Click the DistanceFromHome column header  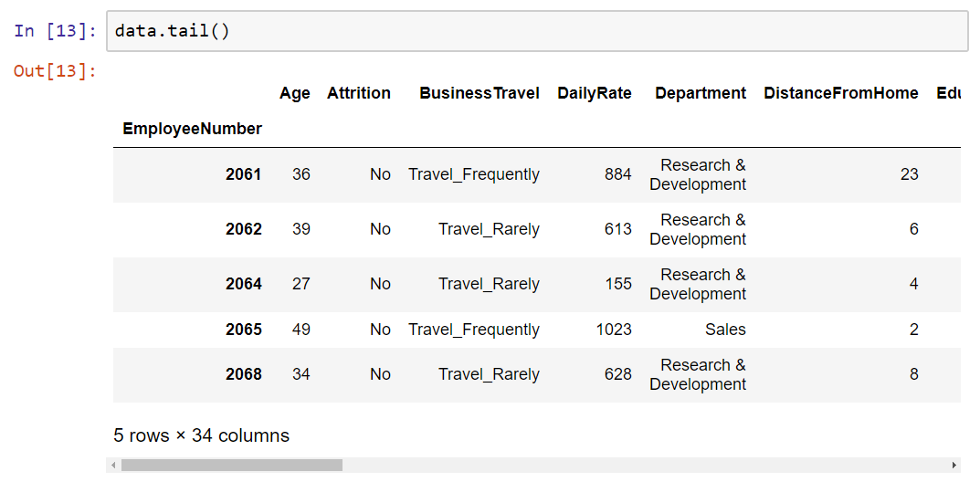[841, 93]
